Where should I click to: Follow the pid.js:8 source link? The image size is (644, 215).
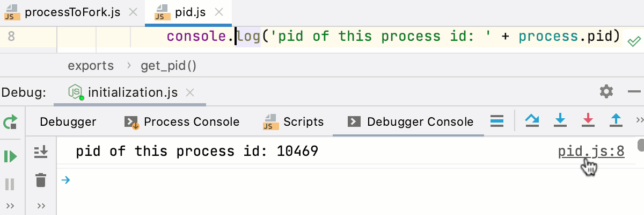(x=591, y=152)
